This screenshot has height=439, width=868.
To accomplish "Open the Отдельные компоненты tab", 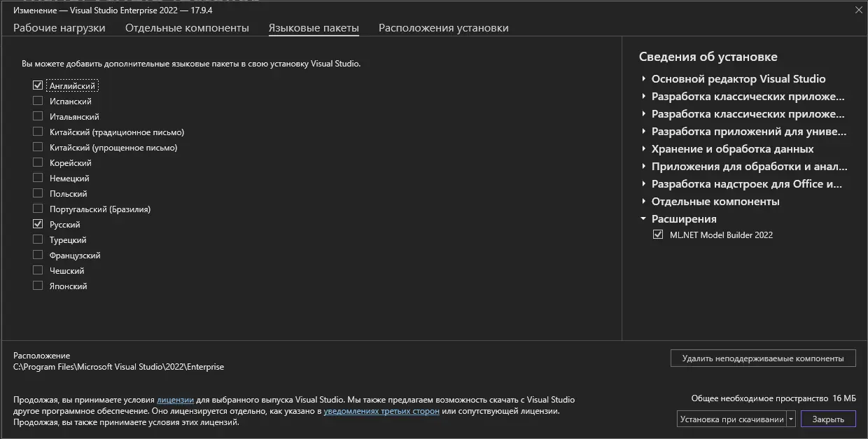I will tap(187, 28).
